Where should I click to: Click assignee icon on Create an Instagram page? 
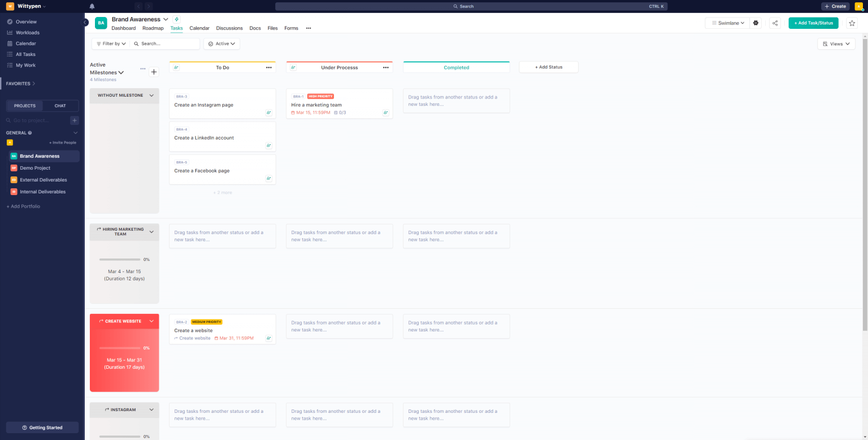269,113
